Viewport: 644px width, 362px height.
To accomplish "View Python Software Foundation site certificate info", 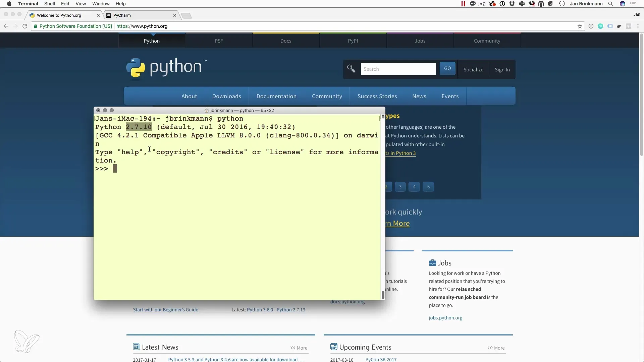I will coord(73,26).
